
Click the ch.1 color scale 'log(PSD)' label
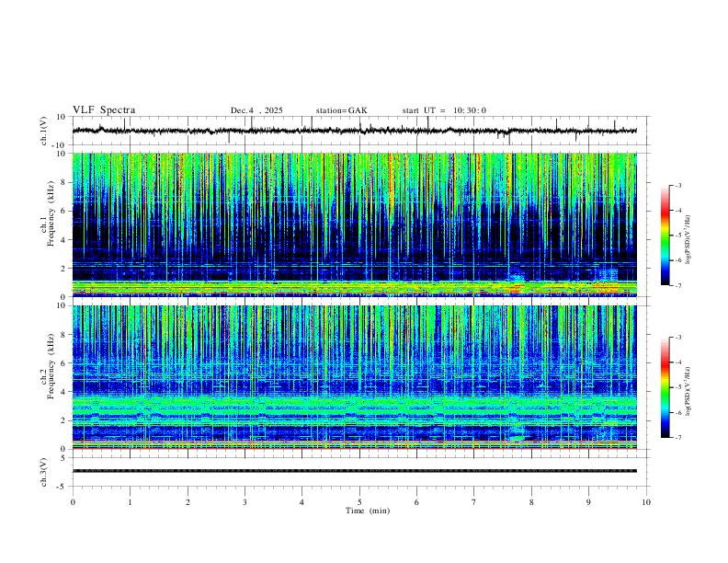pos(688,239)
